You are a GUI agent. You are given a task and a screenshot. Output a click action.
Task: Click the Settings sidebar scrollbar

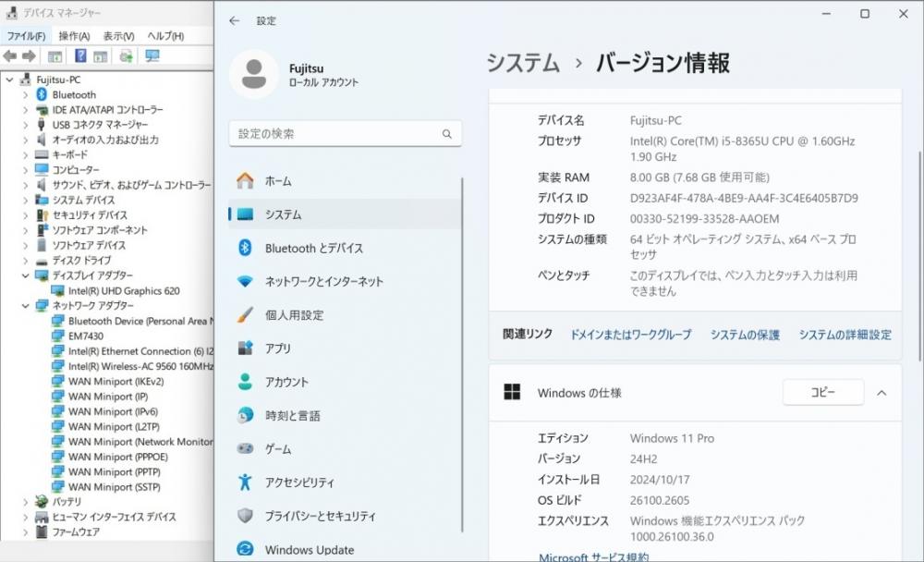click(x=462, y=354)
